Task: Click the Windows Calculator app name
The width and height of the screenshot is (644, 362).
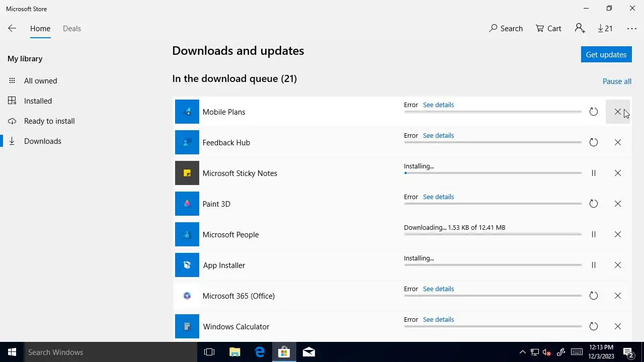Action: pyautogui.click(x=236, y=326)
